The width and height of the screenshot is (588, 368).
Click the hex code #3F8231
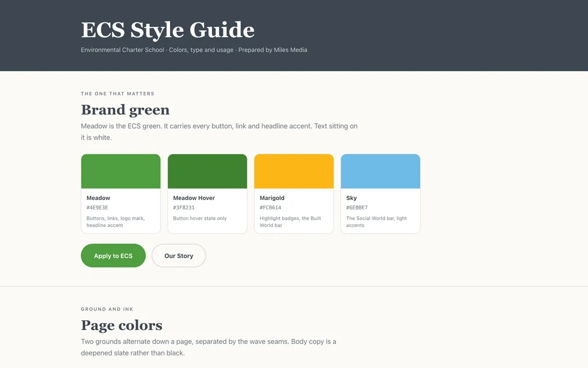tap(184, 207)
